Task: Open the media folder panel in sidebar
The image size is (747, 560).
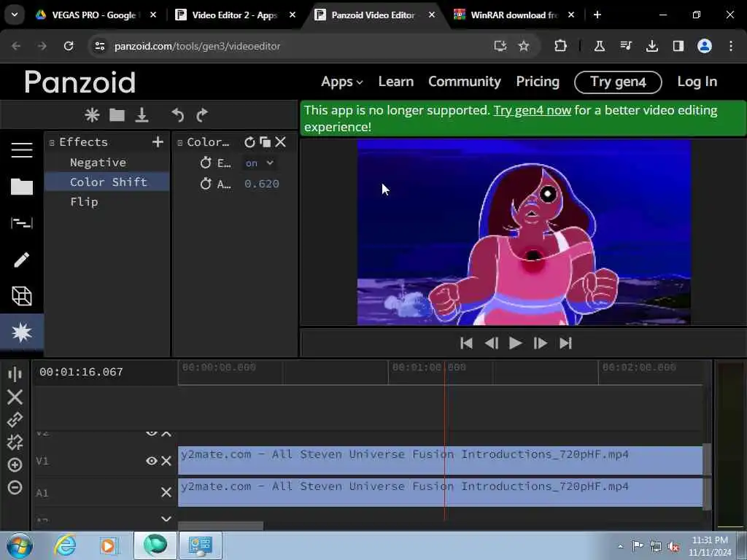Action: [22, 187]
